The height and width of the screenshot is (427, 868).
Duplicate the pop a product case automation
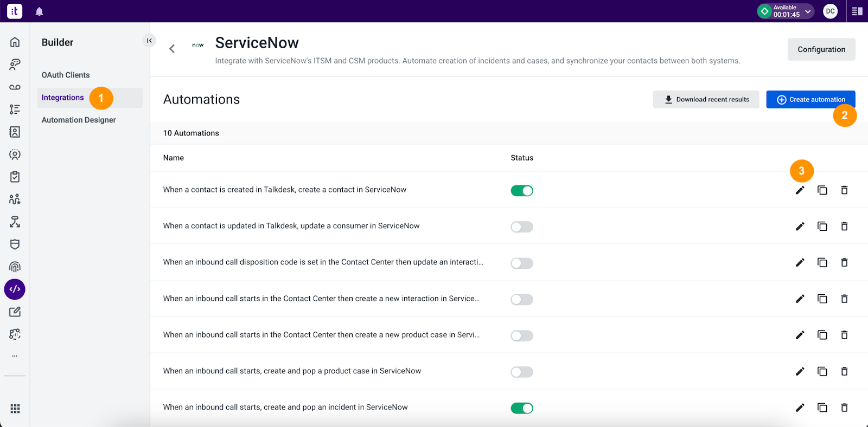(x=822, y=372)
